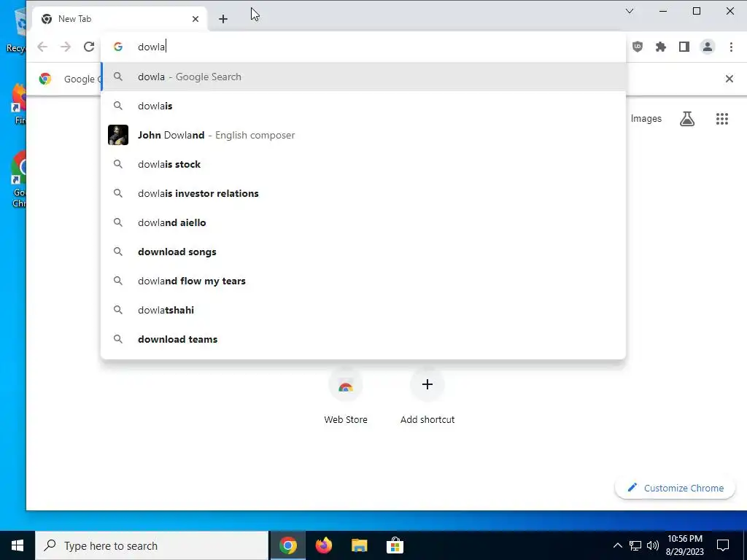747x560 pixels.
Task: Open the taskbar clock and date
Action: tap(684, 545)
